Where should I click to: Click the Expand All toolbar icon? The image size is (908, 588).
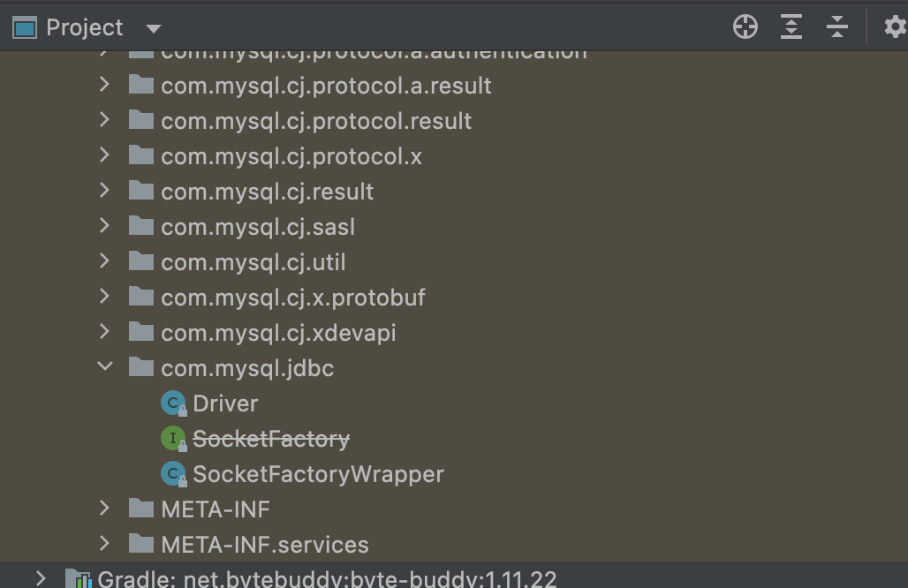click(791, 26)
